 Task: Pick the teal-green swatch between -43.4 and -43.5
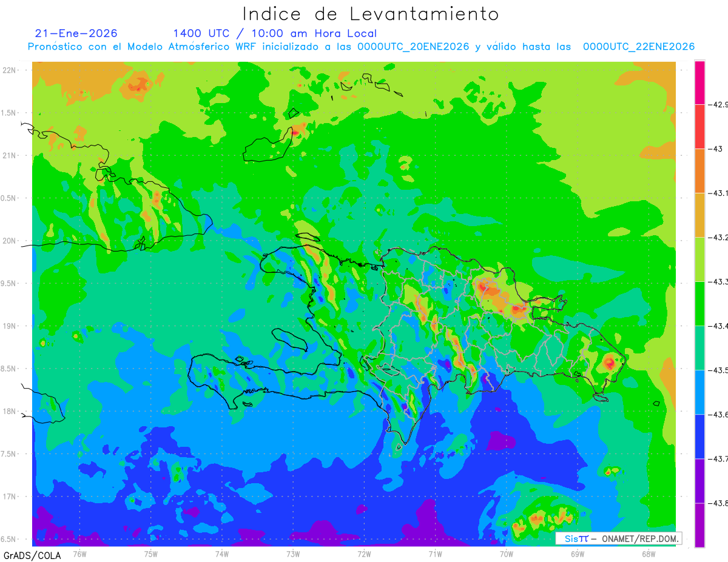(x=699, y=348)
